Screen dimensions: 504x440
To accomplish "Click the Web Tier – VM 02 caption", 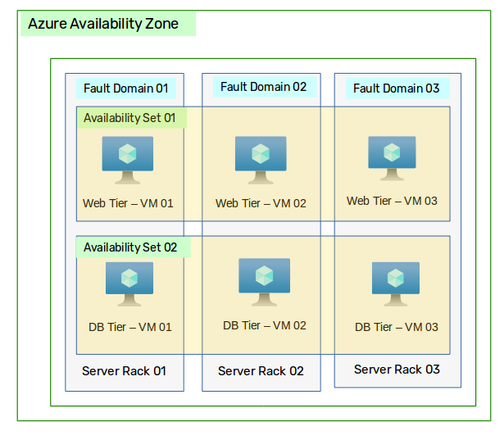I will pyautogui.click(x=261, y=203).
